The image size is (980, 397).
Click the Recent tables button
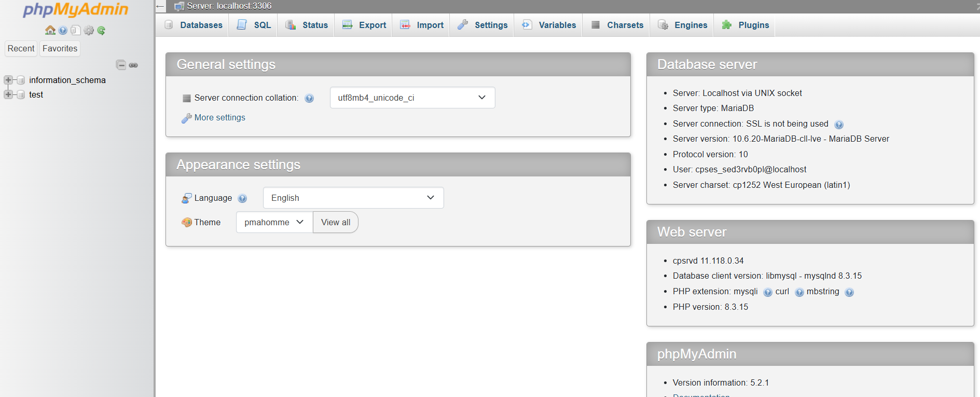[x=21, y=48]
